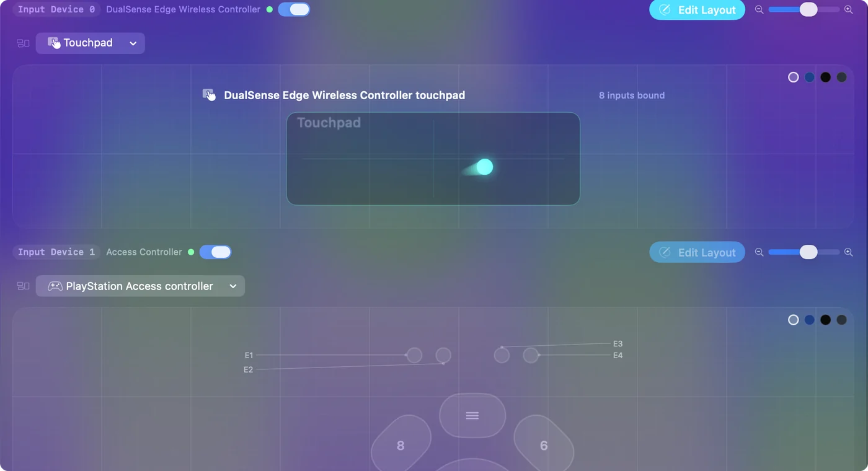Click Edit Layout for Input Device 1
Screen dimensions: 868x471
click(x=697, y=252)
